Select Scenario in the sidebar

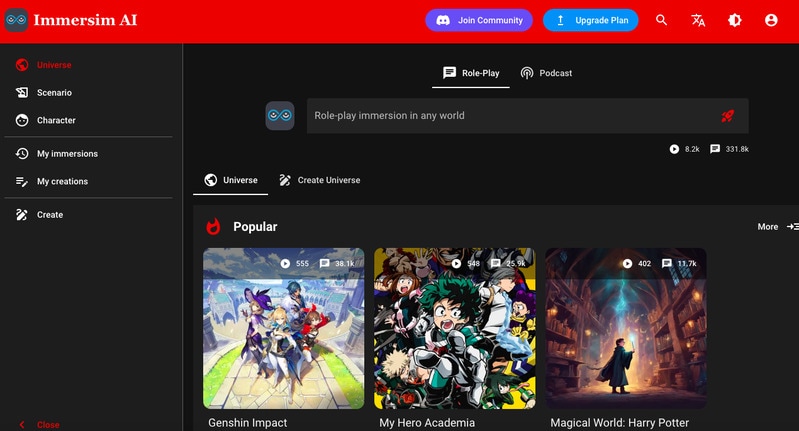(54, 93)
